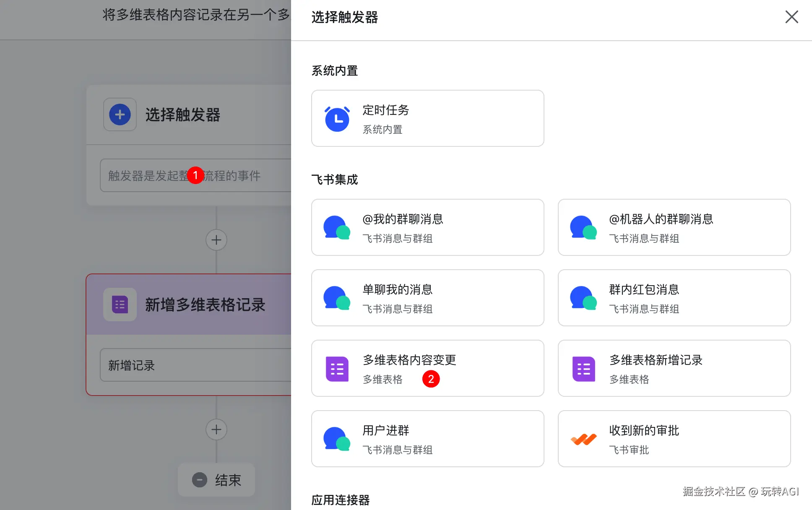The image size is (812, 510).
Task: Add step below 新增多维表格记录 node
Action: pyautogui.click(x=216, y=429)
